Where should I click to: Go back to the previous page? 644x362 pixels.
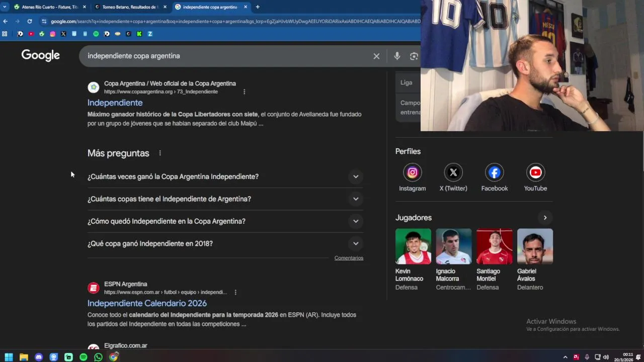(x=5, y=21)
